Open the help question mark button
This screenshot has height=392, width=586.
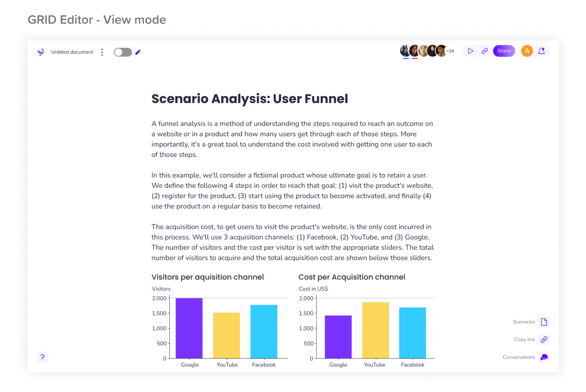(42, 357)
